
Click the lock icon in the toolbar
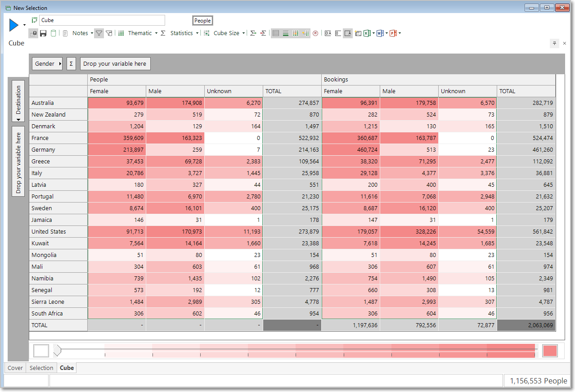click(34, 33)
